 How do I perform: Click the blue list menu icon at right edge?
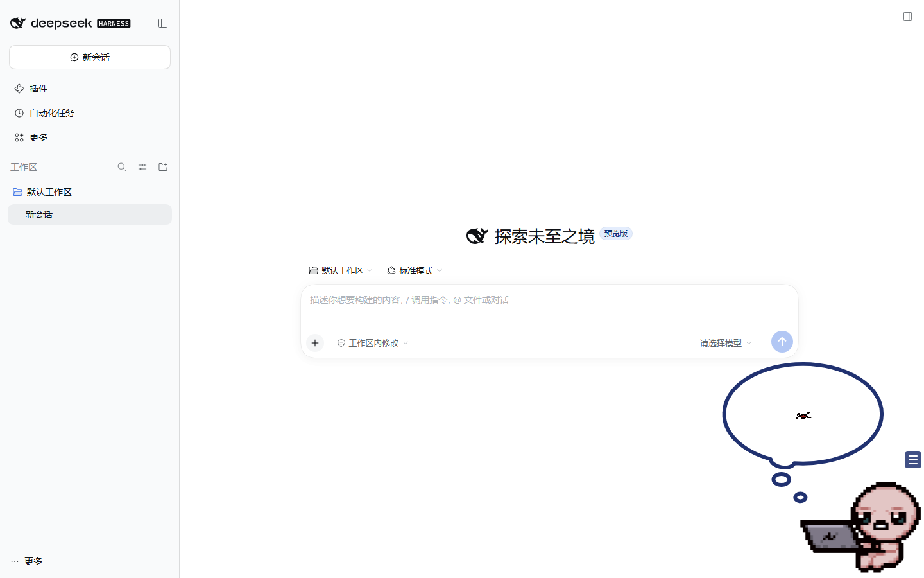(913, 460)
